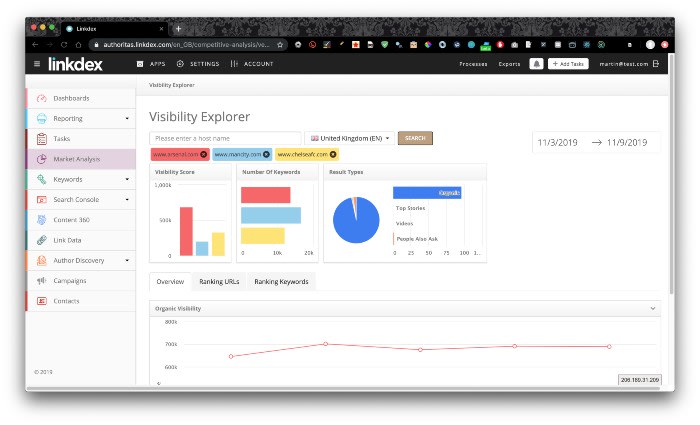Switch to the Overview tab

pyautogui.click(x=170, y=282)
